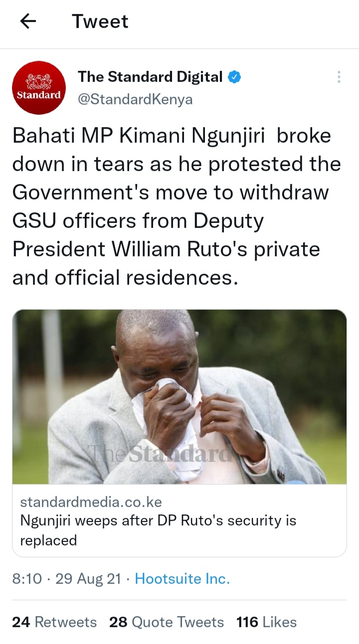
Task: Tap the Tweet header title
Action: point(100,21)
